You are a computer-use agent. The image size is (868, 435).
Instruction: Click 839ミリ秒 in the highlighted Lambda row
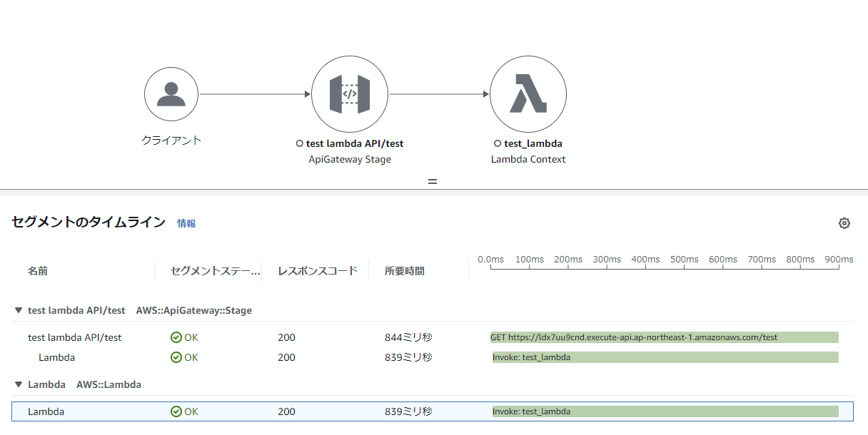(408, 411)
